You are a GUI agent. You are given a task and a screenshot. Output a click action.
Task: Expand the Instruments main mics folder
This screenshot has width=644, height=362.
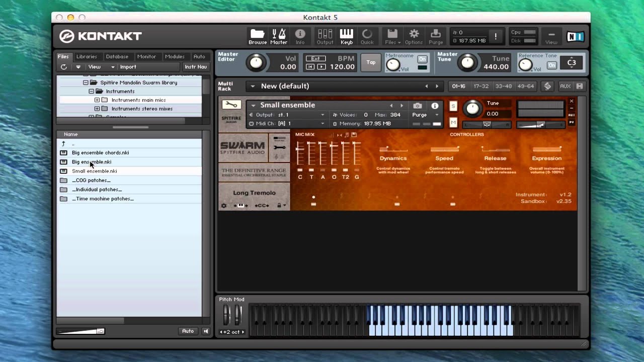[97, 100]
